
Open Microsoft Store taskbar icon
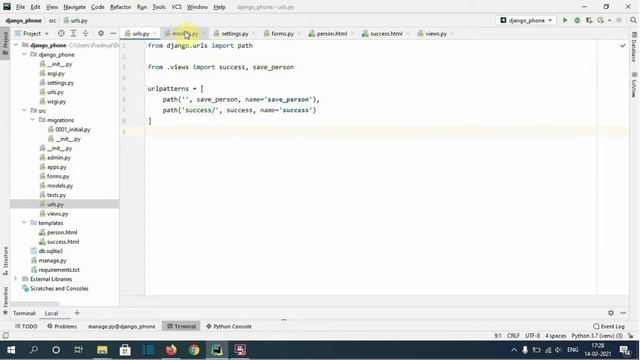point(125,350)
